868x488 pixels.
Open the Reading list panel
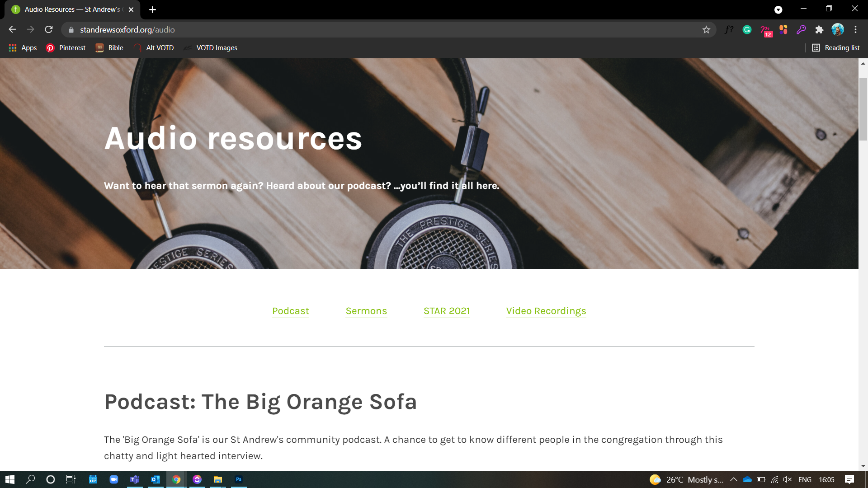pos(835,48)
